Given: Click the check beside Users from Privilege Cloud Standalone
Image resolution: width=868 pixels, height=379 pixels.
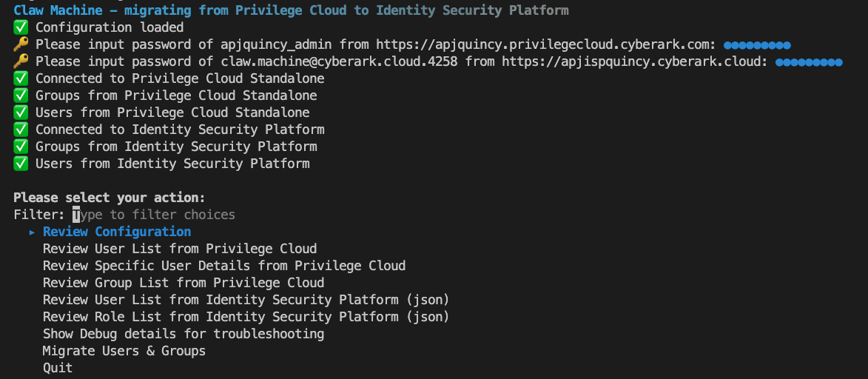Looking at the screenshot, I should pyautogui.click(x=21, y=113).
